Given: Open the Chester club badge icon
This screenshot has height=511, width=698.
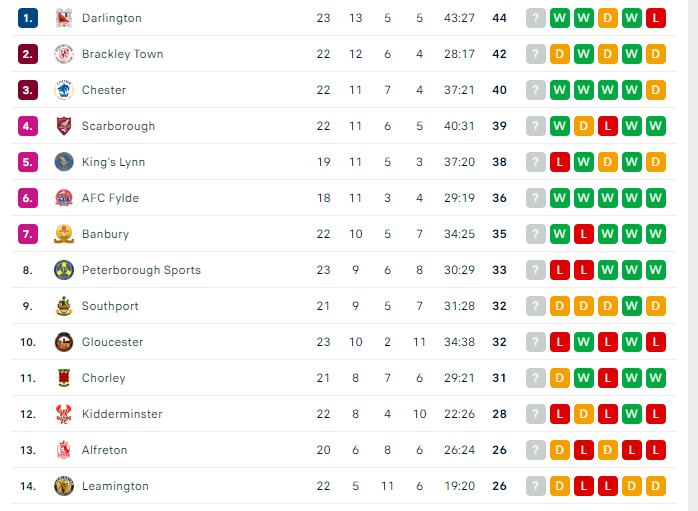Looking at the screenshot, I should tap(64, 90).
